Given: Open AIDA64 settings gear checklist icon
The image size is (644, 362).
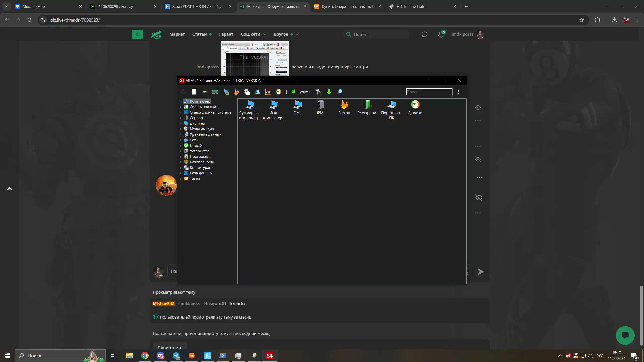Looking at the screenshot, I should (247, 92).
